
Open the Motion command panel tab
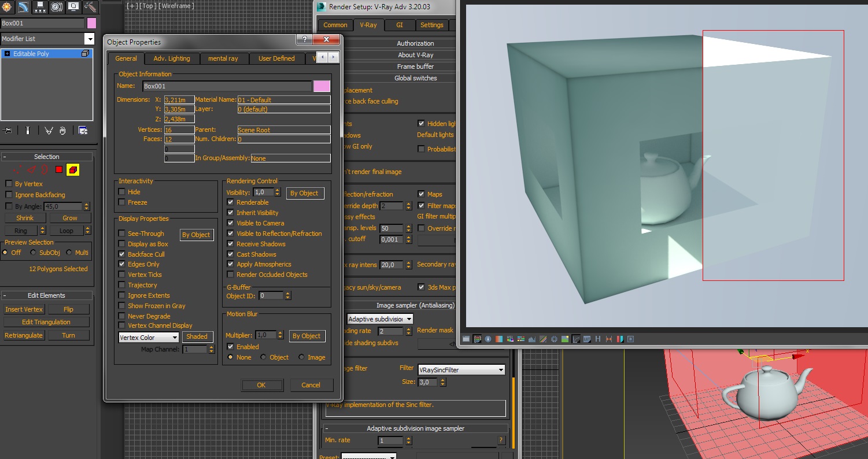pyautogui.click(x=57, y=7)
